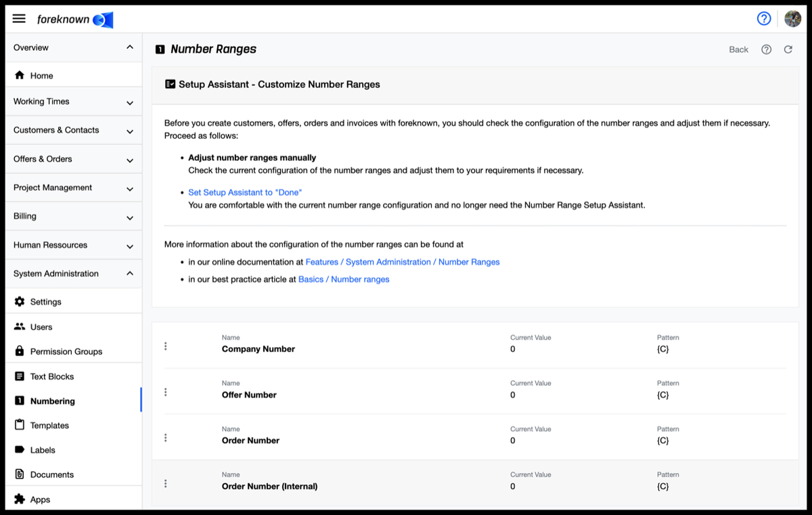Image resolution: width=812 pixels, height=515 pixels.
Task: Click Offers & Orders section label
Action: [43, 159]
